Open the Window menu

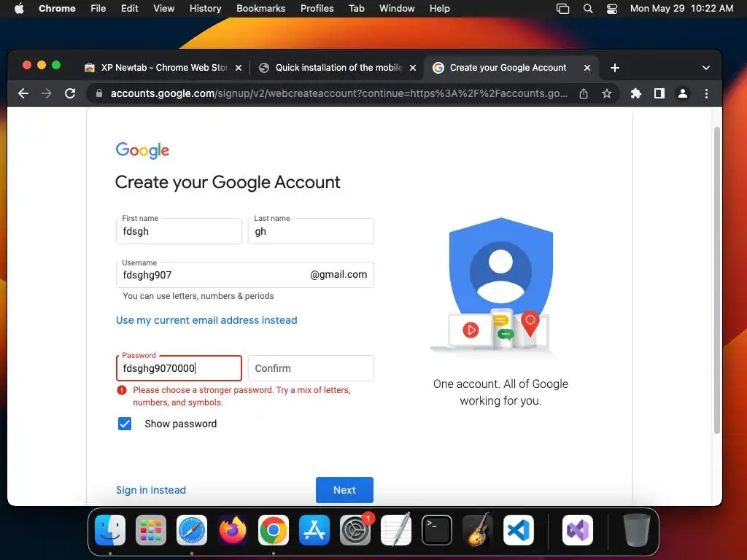tap(397, 9)
